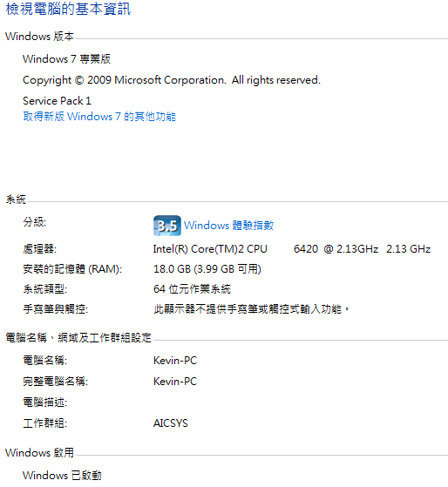Click the Kevin-PC value beside 電腦名稱
The width and height of the screenshot is (448, 487).
pyautogui.click(x=175, y=361)
